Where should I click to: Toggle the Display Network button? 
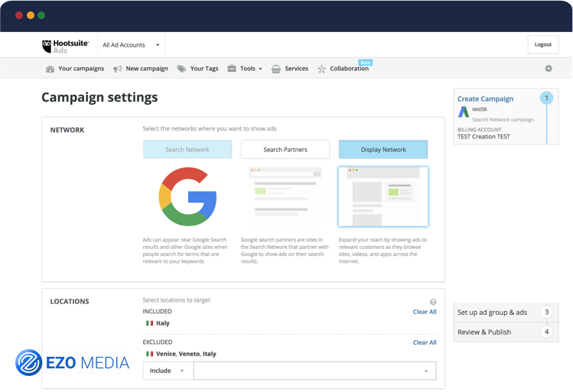(x=383, y=149)
